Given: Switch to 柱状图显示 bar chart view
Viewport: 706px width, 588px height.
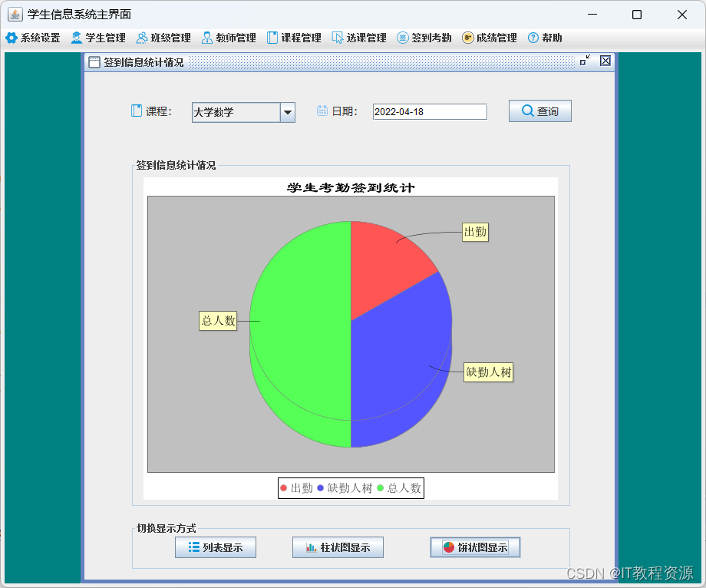Looking at the screenshot, I should (338, 547).
